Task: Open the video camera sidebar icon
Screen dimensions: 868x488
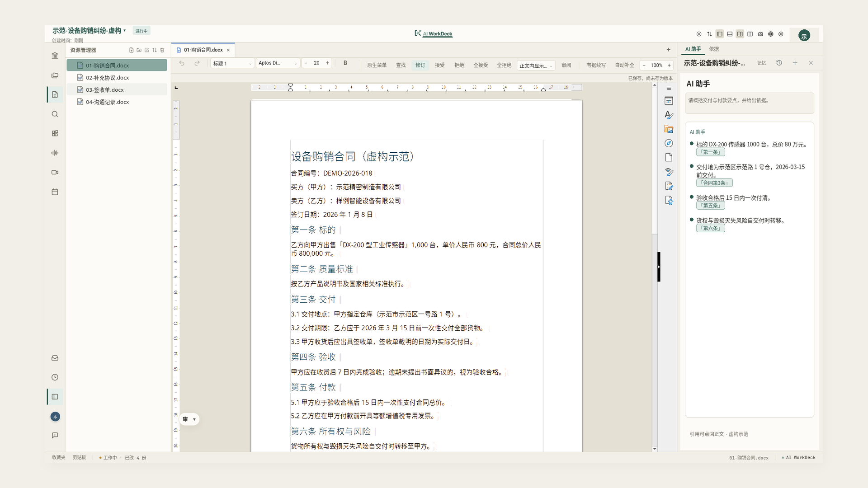Action: [x=55, y=172]
